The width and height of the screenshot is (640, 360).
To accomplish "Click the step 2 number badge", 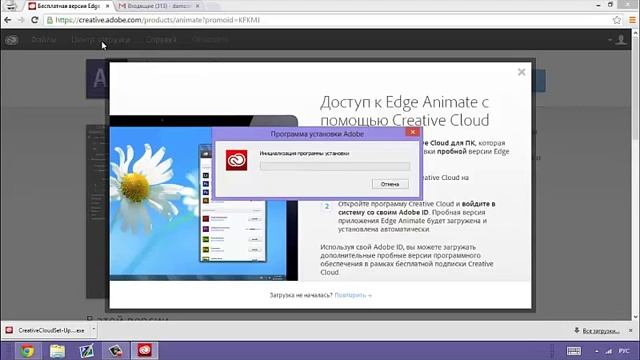I will tap(327, 207).
